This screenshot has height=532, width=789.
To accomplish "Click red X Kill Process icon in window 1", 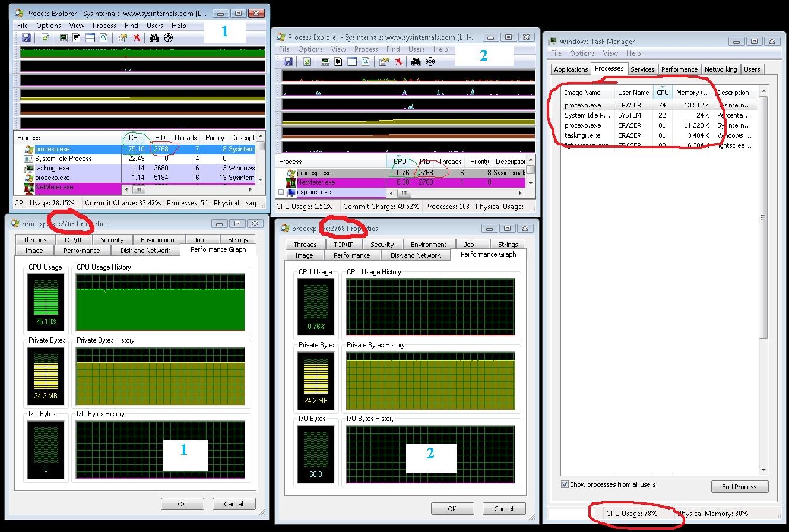I will 137,37.
